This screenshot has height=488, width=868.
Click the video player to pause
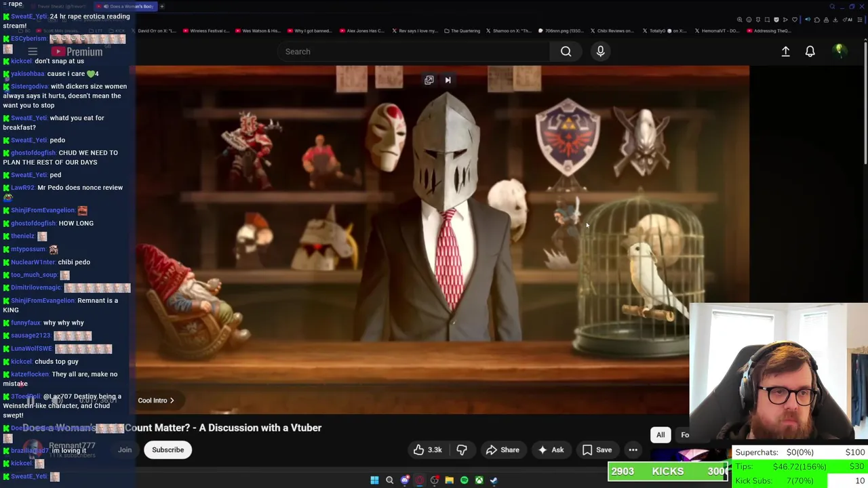coord(442,240)
